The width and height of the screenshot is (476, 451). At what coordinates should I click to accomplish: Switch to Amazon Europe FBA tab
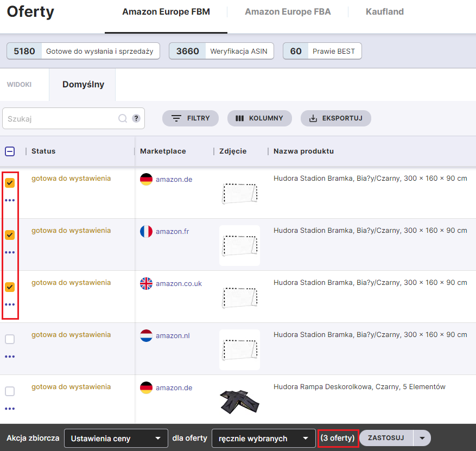[288, 12]
